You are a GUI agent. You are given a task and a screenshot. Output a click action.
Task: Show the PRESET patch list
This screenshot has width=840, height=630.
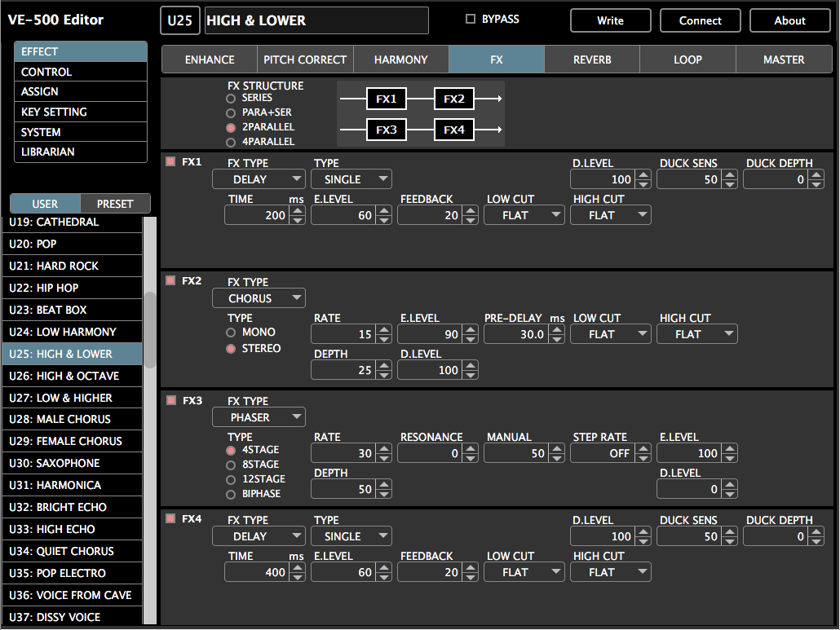coord(115,204)
